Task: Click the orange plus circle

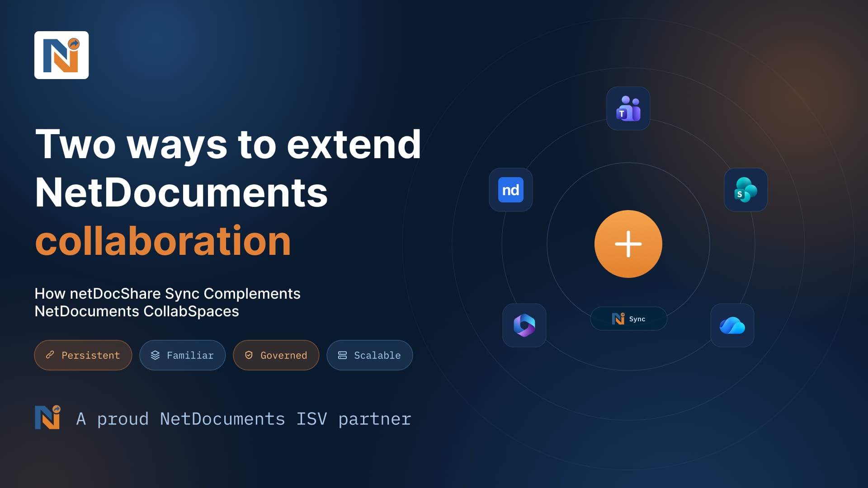Action: click(x=628, y=244)
